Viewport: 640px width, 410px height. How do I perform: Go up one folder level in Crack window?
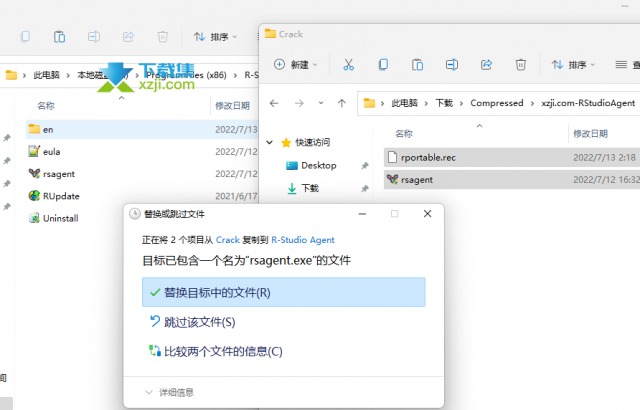(342, 103)
